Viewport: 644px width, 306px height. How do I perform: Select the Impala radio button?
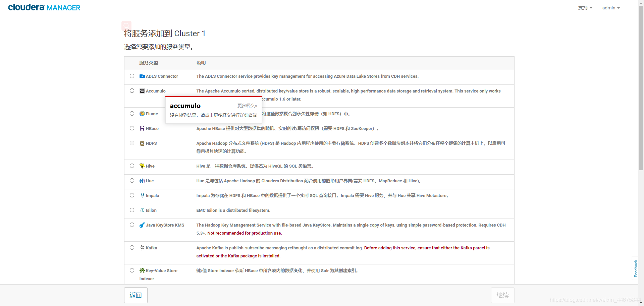(132, 195)
